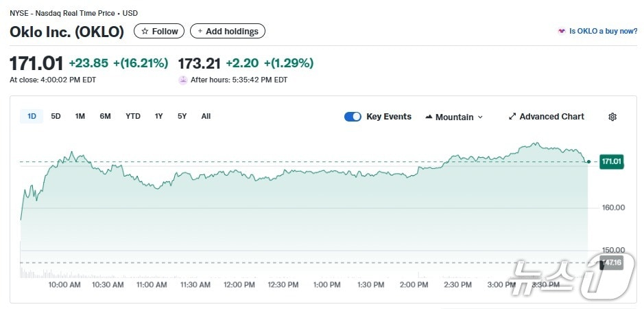Image resolution: width=644 pixels, height=309 pixels.
Task: Show the 5Y chart range
Action: [x=182, y=116]
